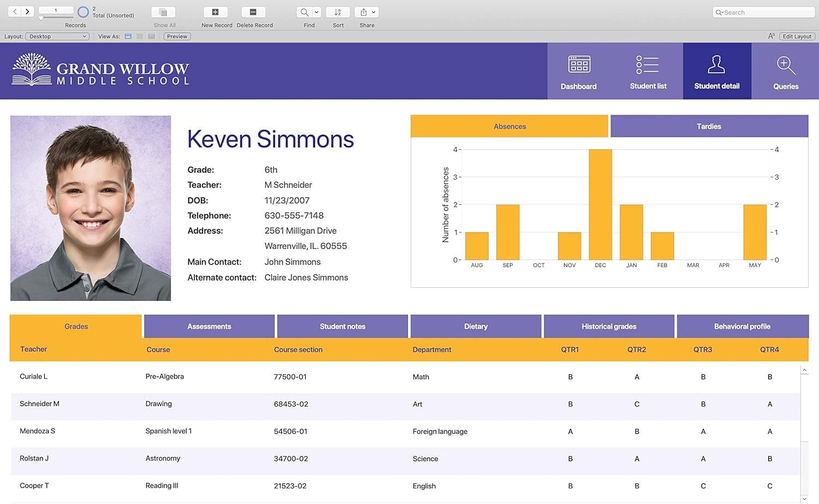
Task: Open the Dashboard view
Action: pos(579,72)
